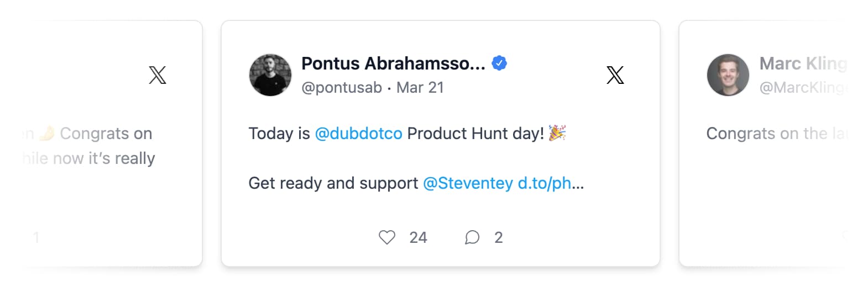This screenshot has width=868, height=287.
Task: Open replies via the comment bubble icon
Action: coord(472,237)
